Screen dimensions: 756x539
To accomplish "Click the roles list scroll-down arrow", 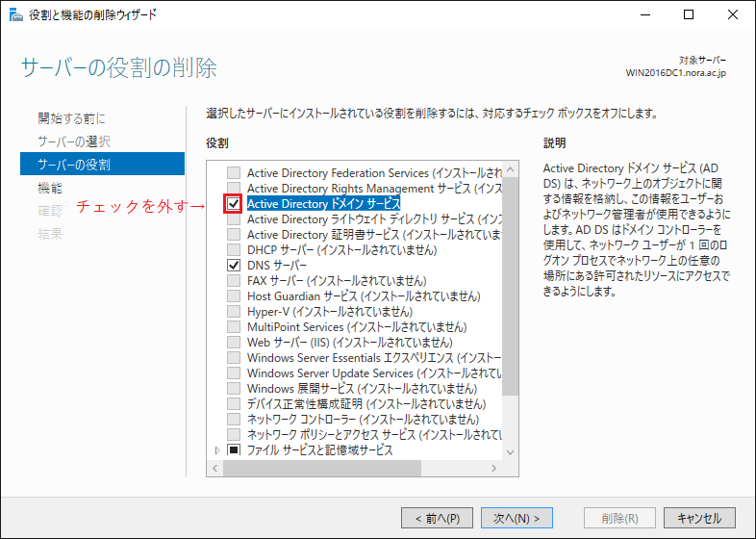I will coord(510,452).
